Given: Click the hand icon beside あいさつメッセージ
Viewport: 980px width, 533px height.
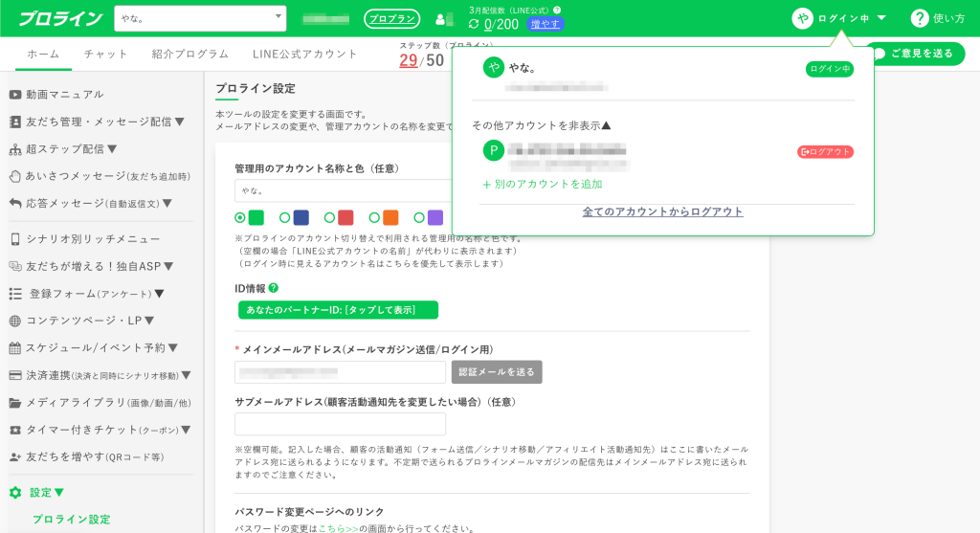Looking at the screenshot, I should (x=15, y=176).
